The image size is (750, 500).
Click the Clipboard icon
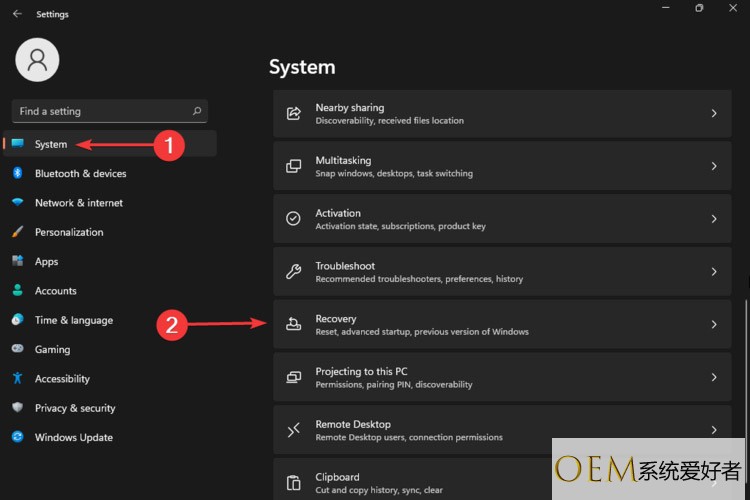pos(294,482)
